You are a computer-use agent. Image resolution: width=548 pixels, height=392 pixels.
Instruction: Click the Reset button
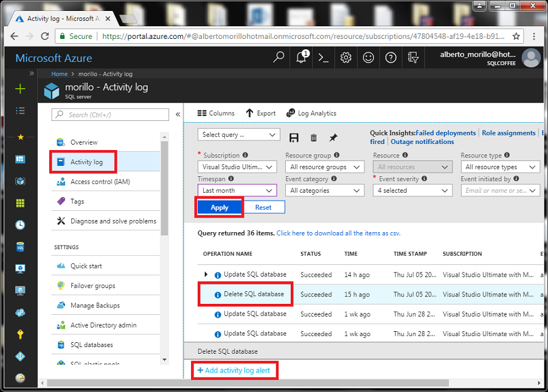pyautogui.click(x=263, y=207)
